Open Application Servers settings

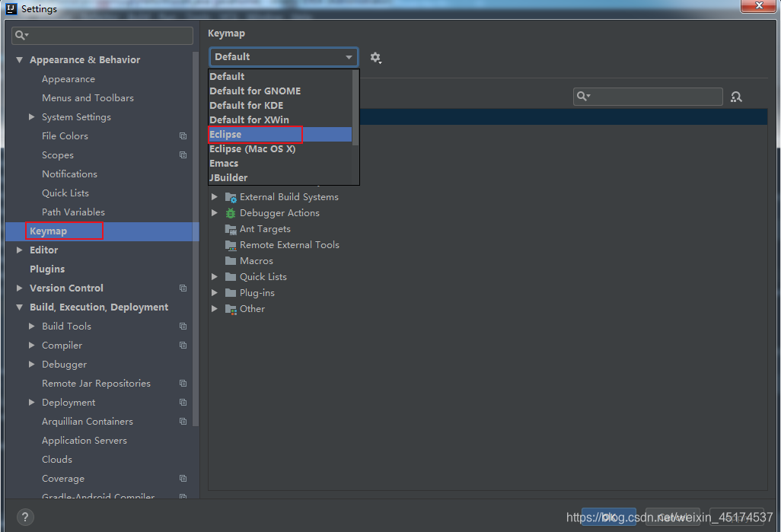[x=84, y=441]
